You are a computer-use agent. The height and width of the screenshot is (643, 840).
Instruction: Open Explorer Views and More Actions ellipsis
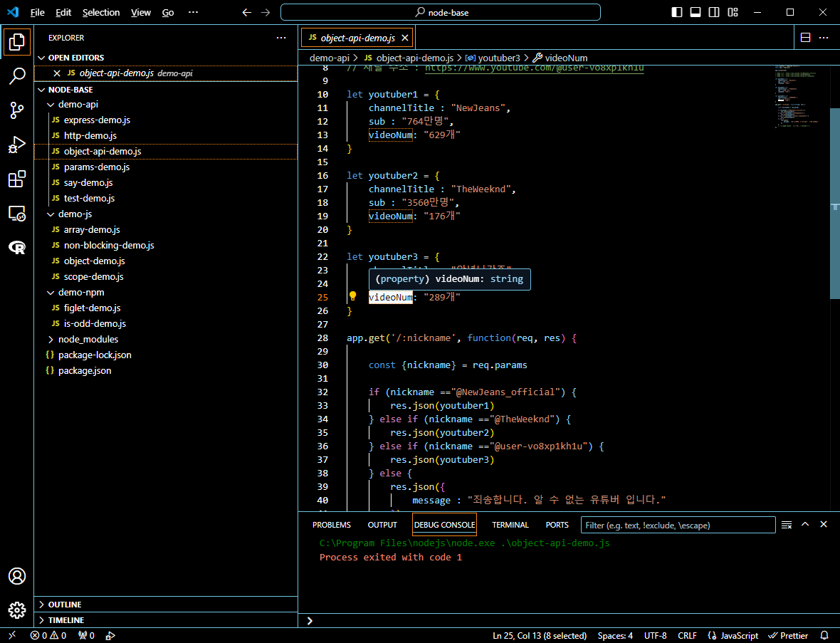click(281, 38)
